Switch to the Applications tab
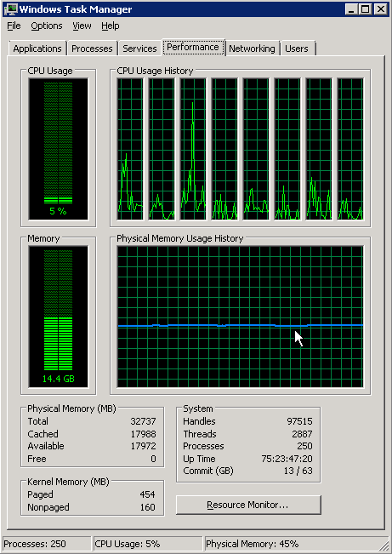Viewport: 392px width, 554px height. 37,49
